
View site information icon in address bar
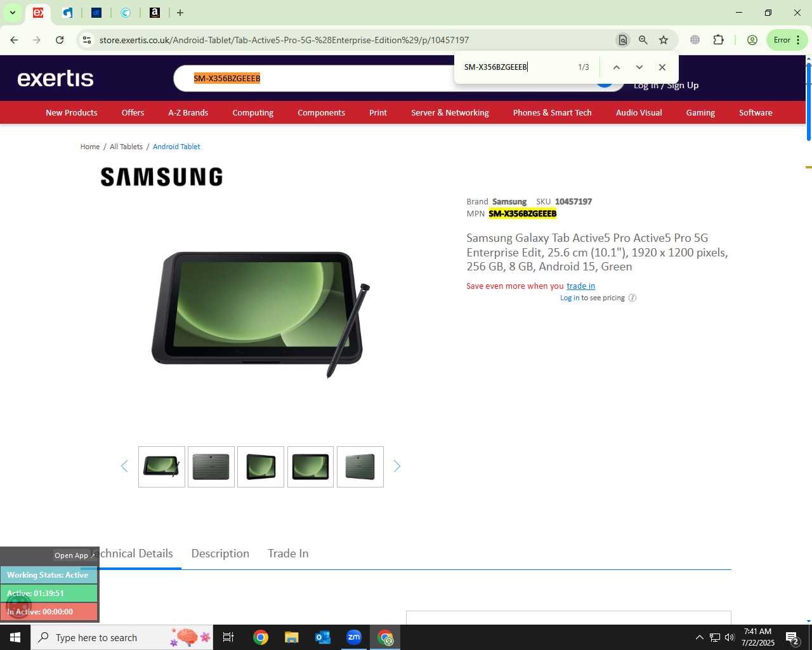87,40
